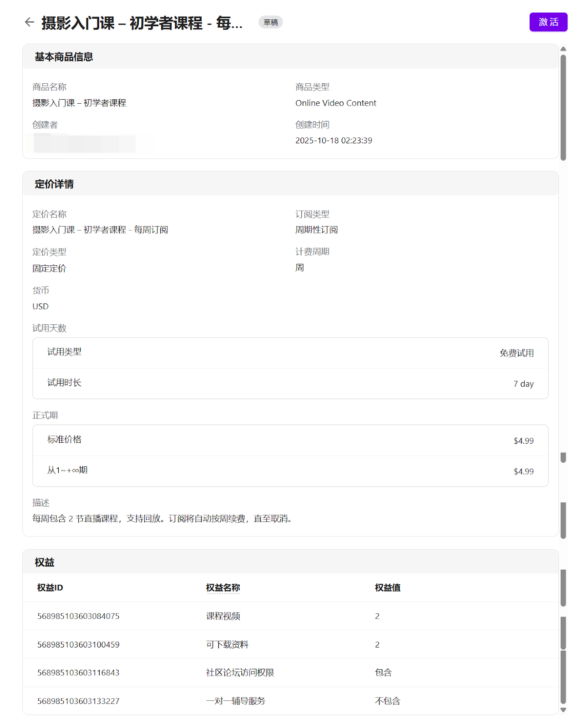The width and height of the screenshot is (582, 728).
Task: Click the 权益值 column header
Action: tap(388, 588)
